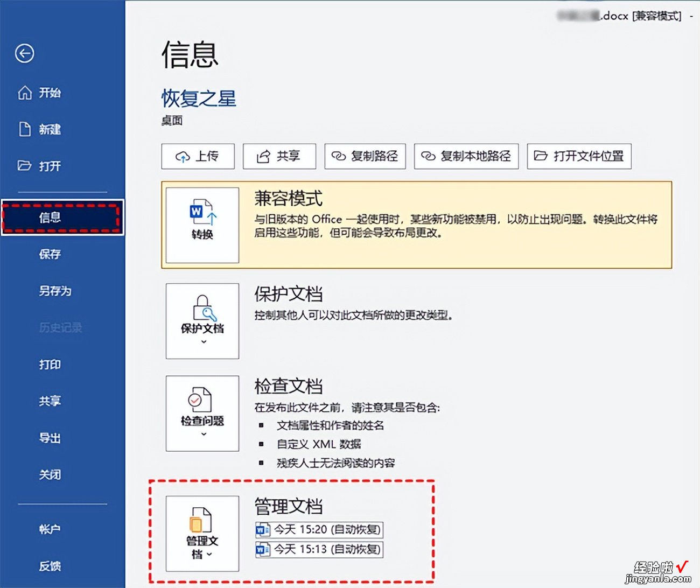The image size is (700, 588).
Task: Click the document title 恢复之星
Action: (x=199, y=99)
